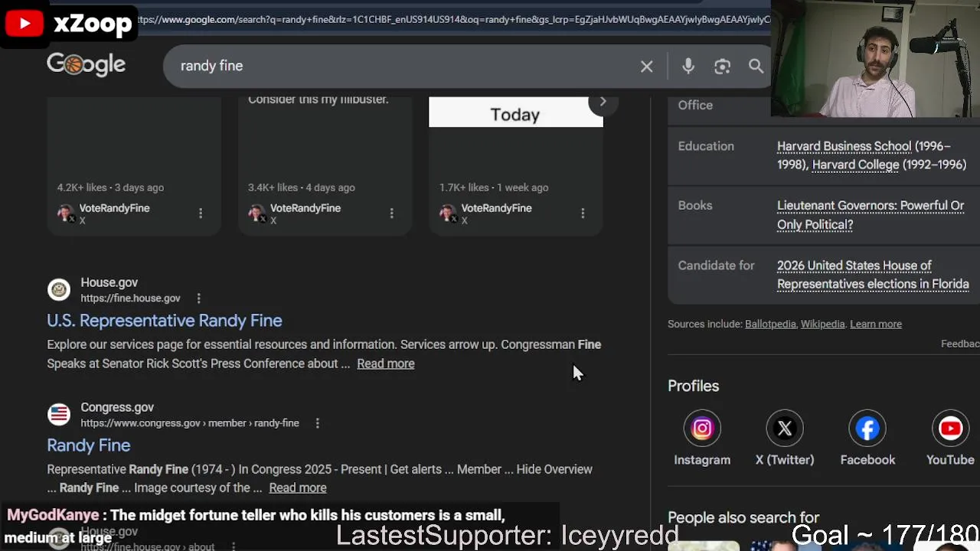980x551 pixels.
Task: Open Harvard College link
Action: click(x=855, y=165)
